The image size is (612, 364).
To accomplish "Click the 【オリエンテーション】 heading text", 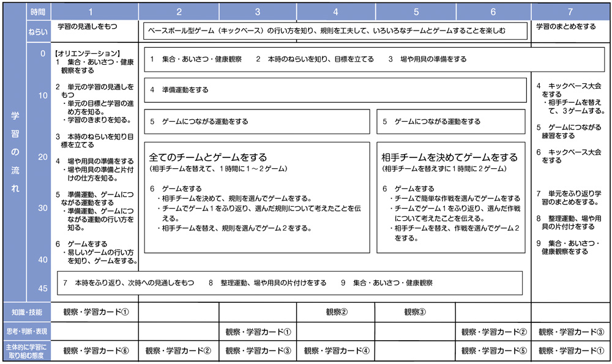I will click(87, 53).
